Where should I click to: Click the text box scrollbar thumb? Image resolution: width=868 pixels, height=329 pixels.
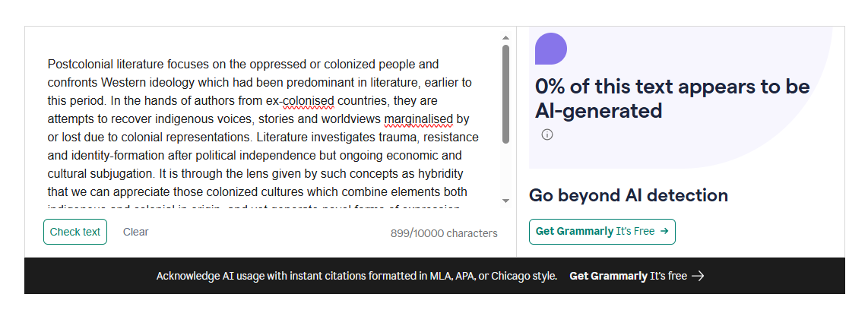coord(505,93)
